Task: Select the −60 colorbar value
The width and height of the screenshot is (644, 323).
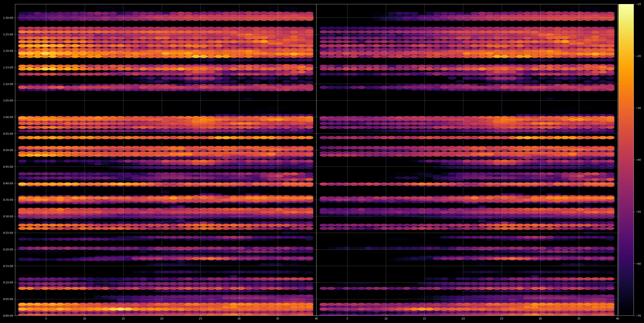Action: point(638,264)
